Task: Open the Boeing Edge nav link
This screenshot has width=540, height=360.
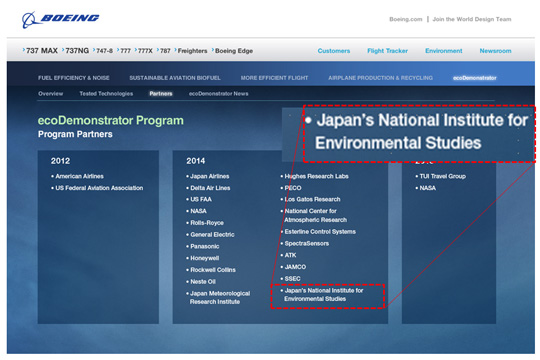Action: [234, 51]
